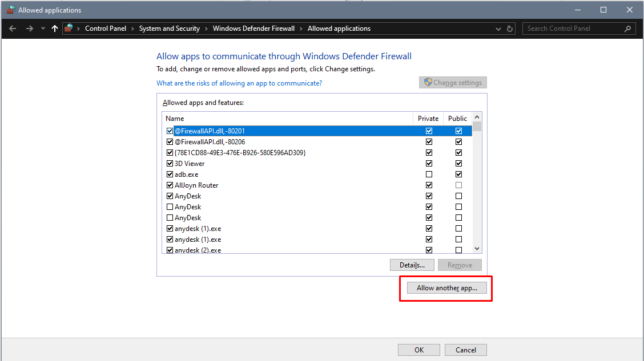Image resolution: width=644 pixels, height=361 pixels.
Task: Click the magnifier icon in search box
Action: click(x=627, y=29)
